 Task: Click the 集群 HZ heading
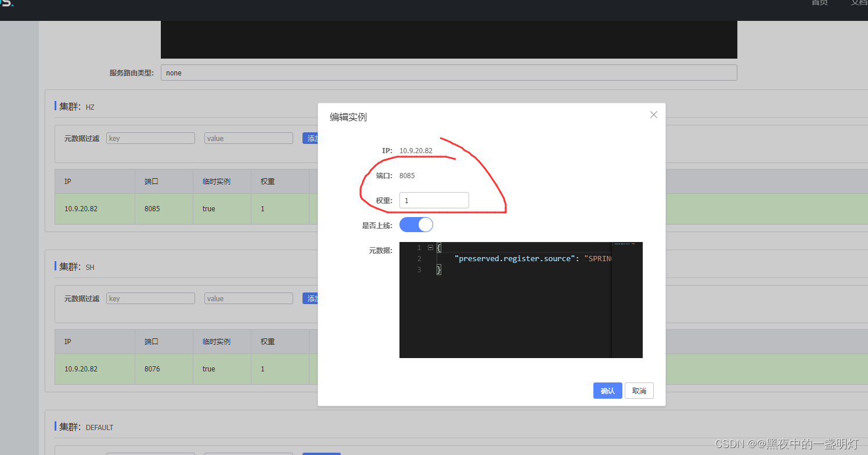click(77, 106)
